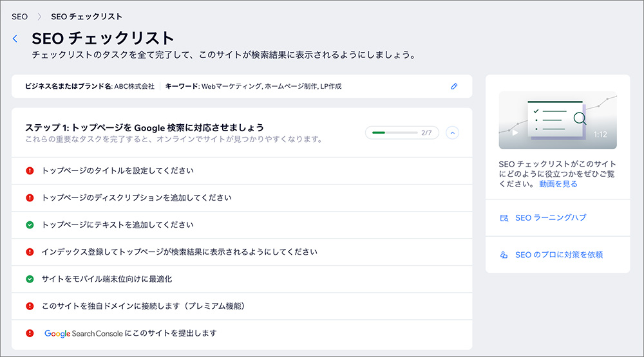Image resolution: width=644 pixels, height=357 pixels.
Task: Click red alert icon for トップページのタイトル
Action: click(30, 170)
